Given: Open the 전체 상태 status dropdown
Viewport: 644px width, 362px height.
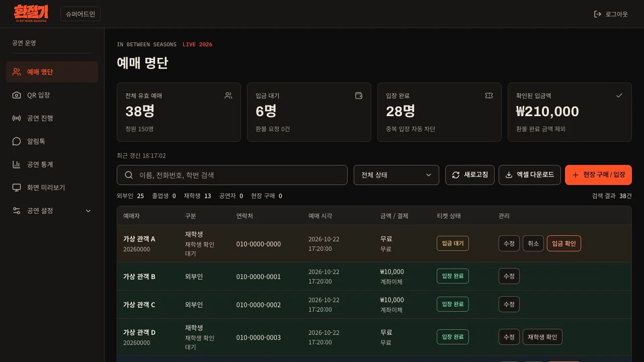Looking at the screenshot, I should point(396,175).
